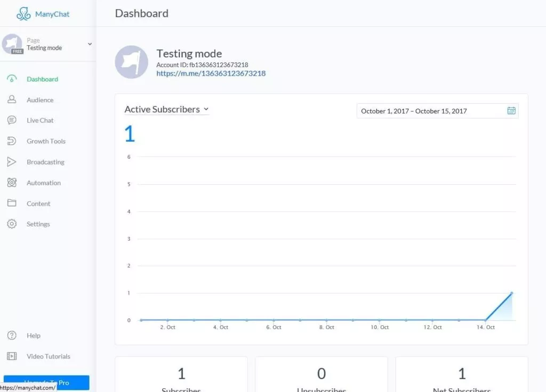
Task: Open the Active Subscribers metric dropdown
Action: click(x=166, y=109)
